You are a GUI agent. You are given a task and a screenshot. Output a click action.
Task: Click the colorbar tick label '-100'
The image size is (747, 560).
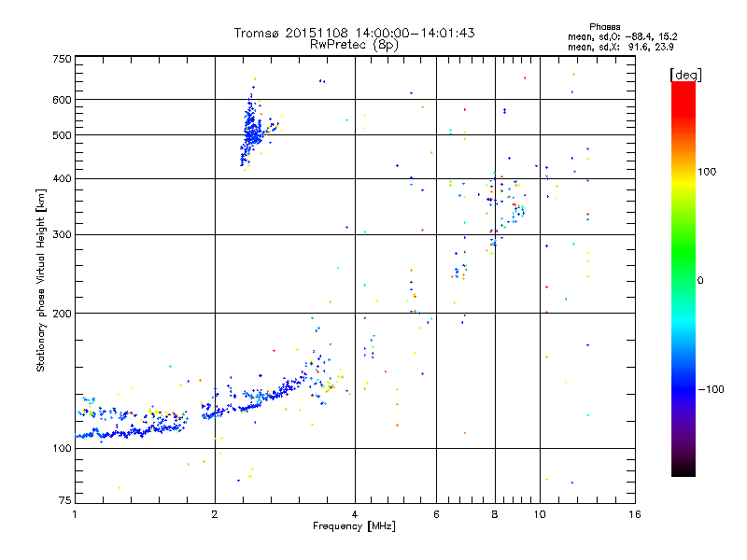[x=711, y=389]
